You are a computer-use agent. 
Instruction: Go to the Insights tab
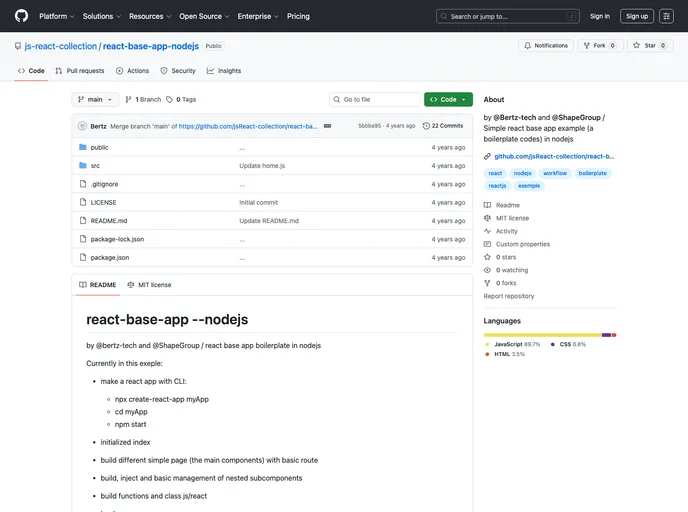click(224, 71)
